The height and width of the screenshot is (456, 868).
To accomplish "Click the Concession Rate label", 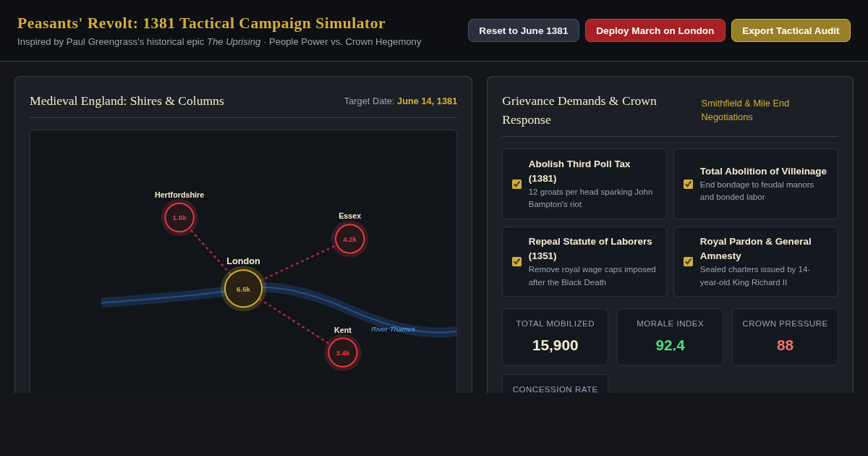I will tap(556, 389).
